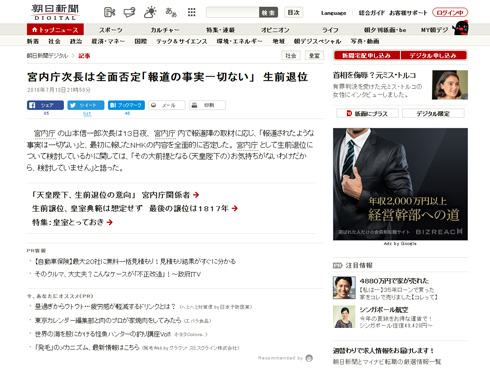Open 新着 sub-menu item
This screenshot has width=490, height=368.
click(33, 41)
